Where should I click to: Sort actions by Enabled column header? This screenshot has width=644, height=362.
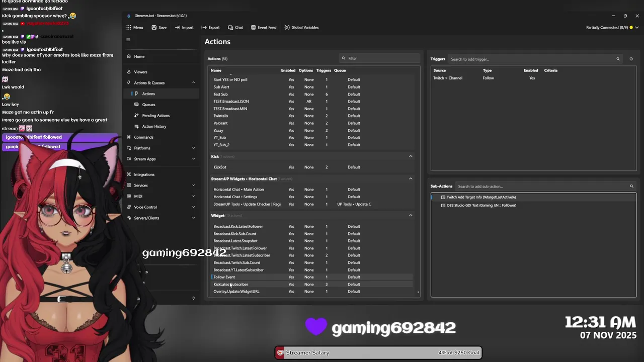pyautogui.click(x=288, y=70)
